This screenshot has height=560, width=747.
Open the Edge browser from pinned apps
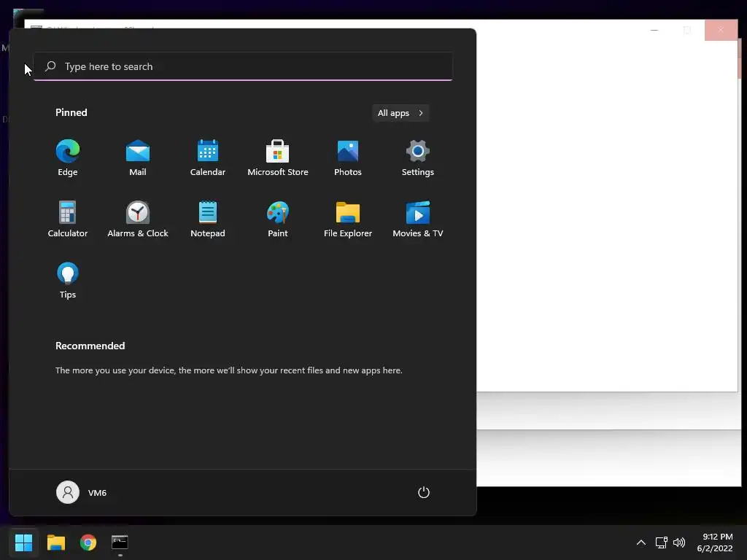tap(68, 157)
